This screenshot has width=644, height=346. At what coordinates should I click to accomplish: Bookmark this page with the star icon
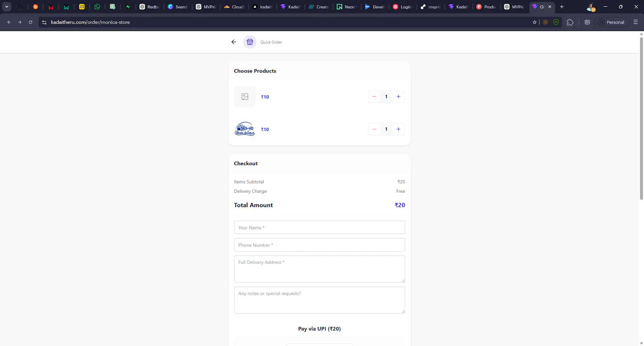pyautogui.click(x=535, y=22)
